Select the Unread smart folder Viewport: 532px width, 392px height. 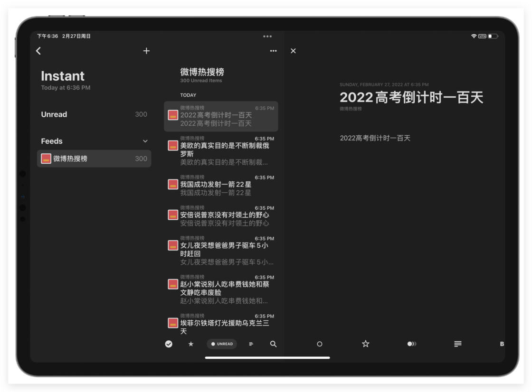[94, 114]
